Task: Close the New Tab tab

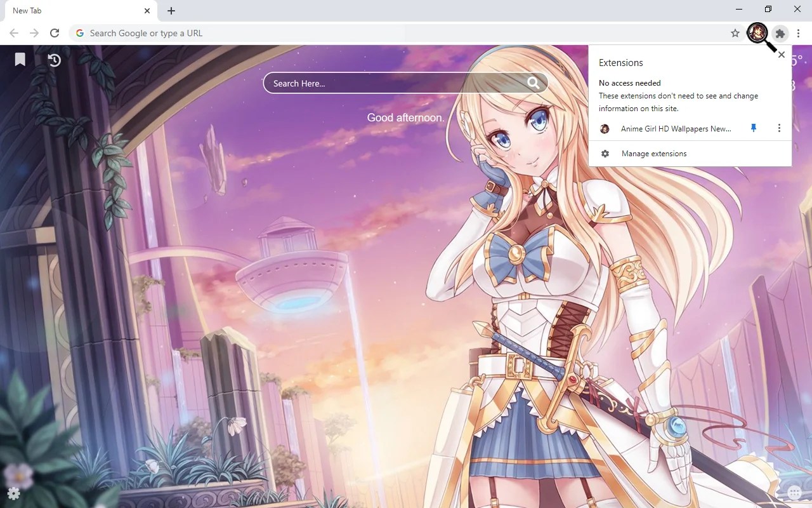Action: [x=147, y=11]
